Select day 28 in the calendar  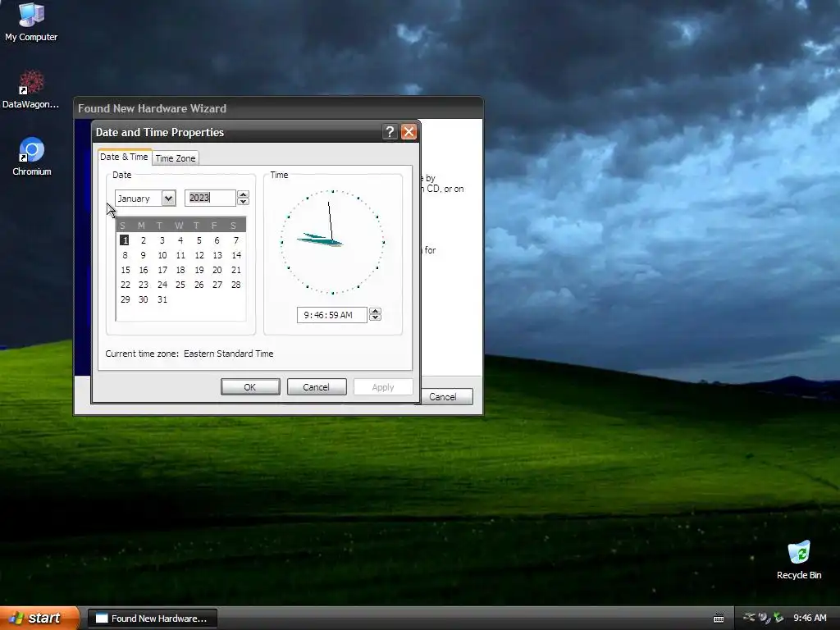236,285
